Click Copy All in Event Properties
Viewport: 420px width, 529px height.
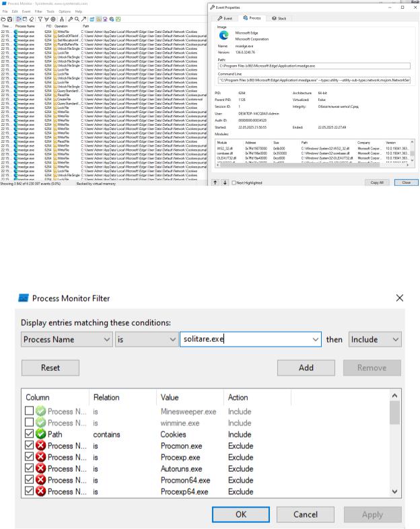[377, 182]
